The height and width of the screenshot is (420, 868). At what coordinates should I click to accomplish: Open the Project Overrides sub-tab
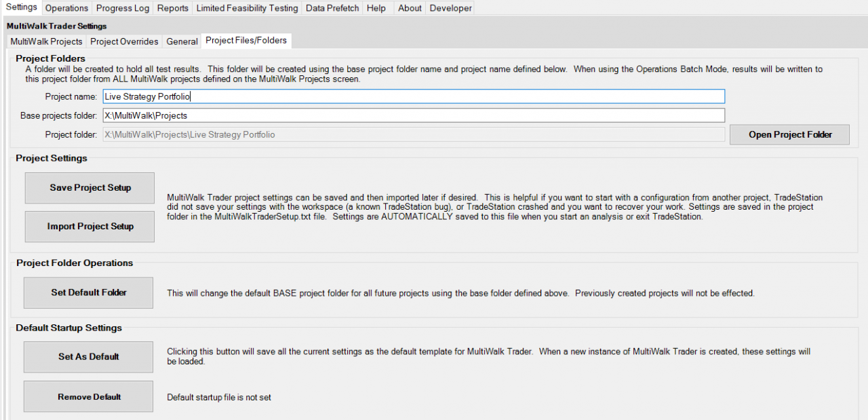click(x=124, y=41)
